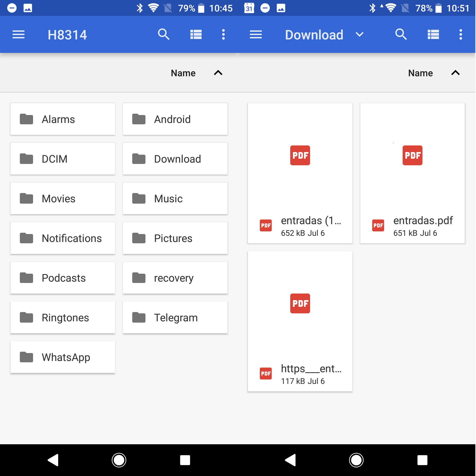Screen dimensions: 476x476
Task: Open the overflow menu in the right pane
Action: (x=461, y=34)
